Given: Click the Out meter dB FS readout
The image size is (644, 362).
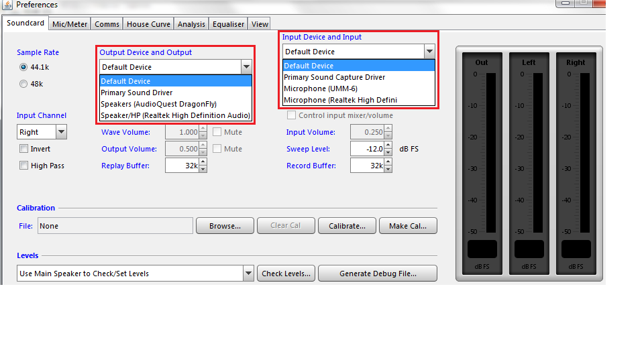Looking at the screenshot, I should point(482,249).
